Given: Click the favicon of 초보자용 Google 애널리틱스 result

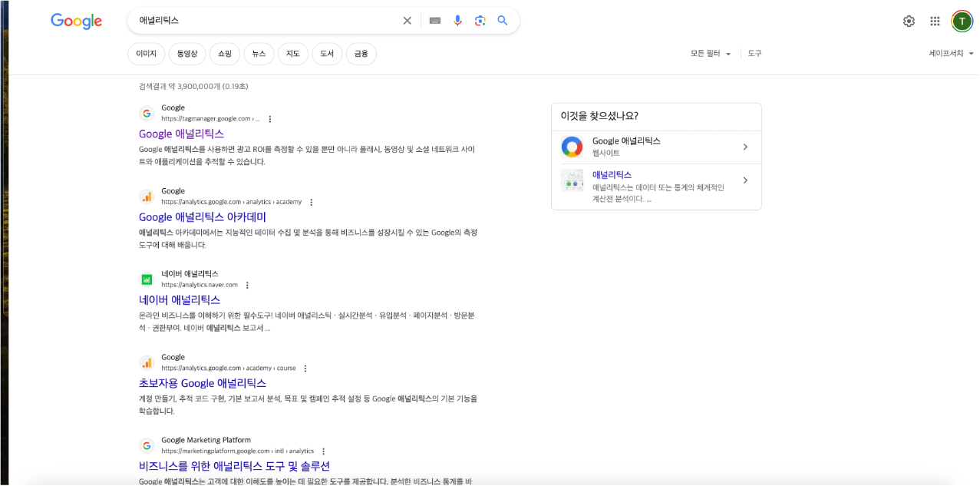Looking at the screenshot, I should tap(147, 362).
